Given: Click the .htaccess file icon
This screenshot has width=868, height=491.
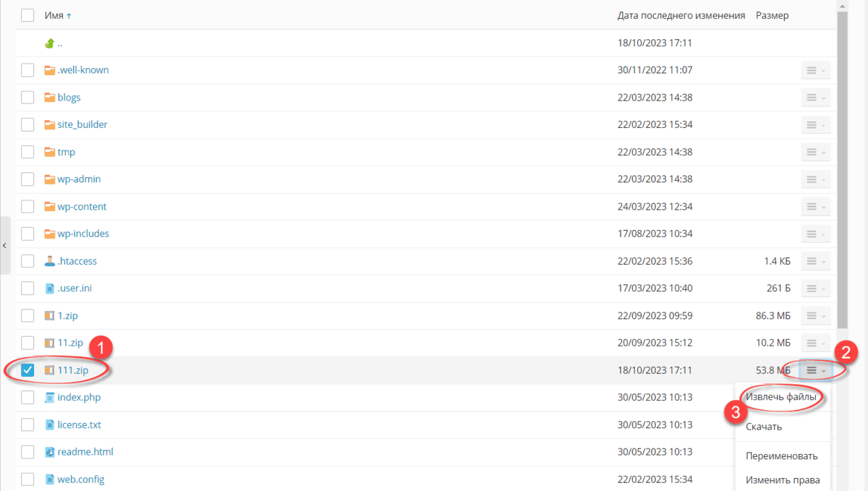Looking at the screenshot, I should pos(49,261).
